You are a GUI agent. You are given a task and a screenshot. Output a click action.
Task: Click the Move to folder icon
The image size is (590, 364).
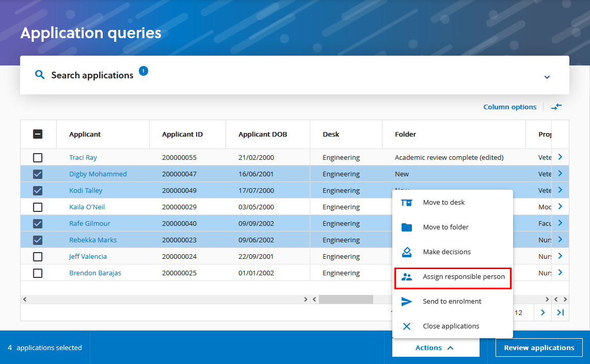click(x=407, y=227)
